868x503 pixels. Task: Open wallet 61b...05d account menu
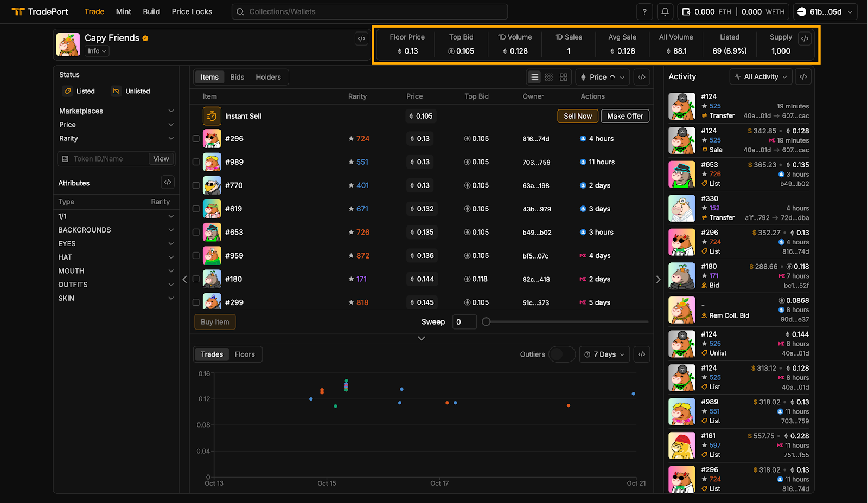pos(825,11)
